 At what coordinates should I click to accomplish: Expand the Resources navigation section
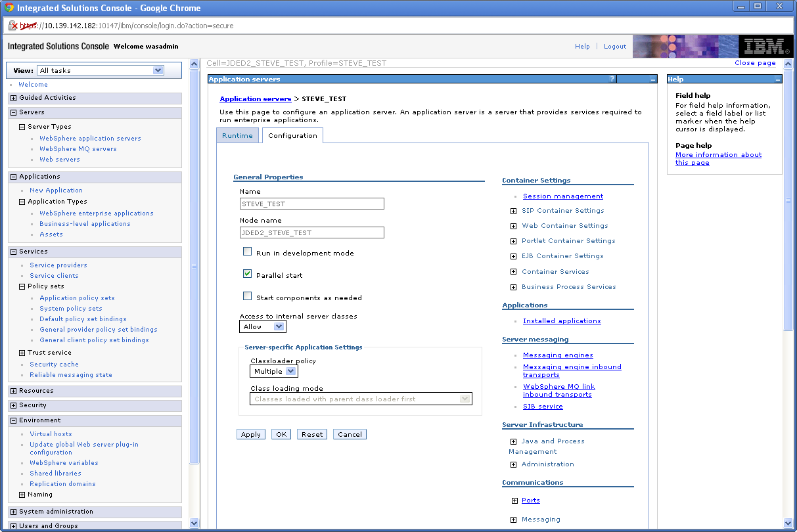14,391
